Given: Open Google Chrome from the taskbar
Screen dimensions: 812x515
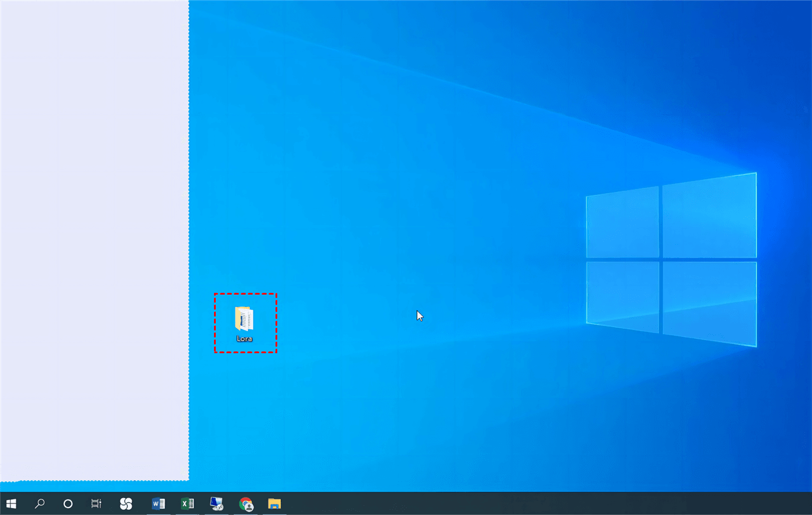Looking at the screenshot, I should point(246,503).
